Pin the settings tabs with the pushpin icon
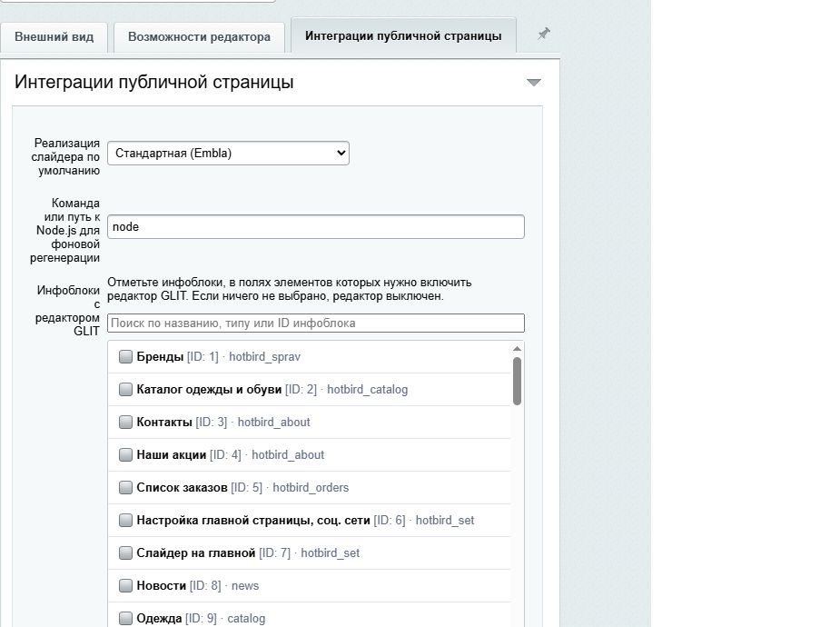This screenshot has width=840, height=627. (x=544, y=34)
